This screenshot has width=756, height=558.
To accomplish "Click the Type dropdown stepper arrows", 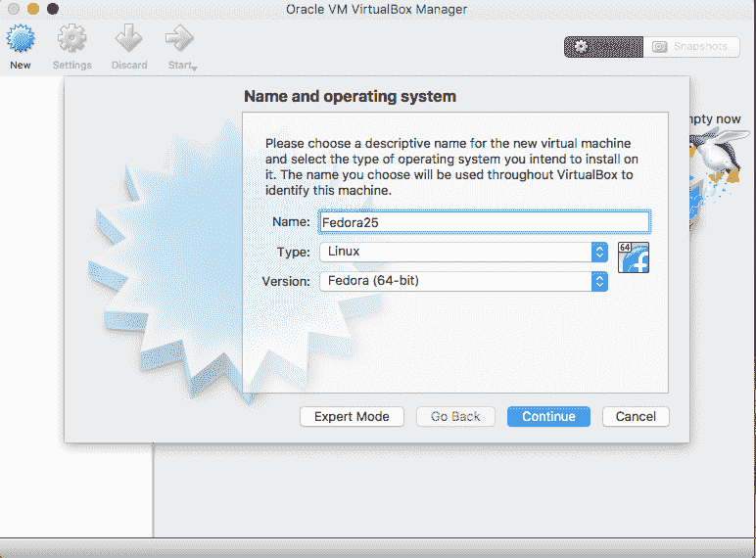I will tap(599, 252).
